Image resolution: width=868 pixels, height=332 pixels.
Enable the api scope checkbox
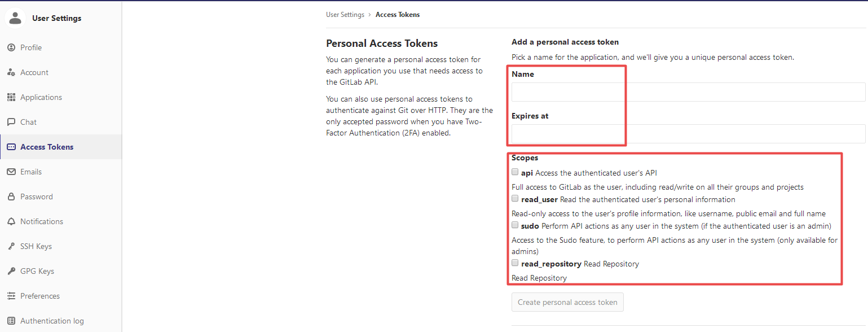tap(515, 172)
